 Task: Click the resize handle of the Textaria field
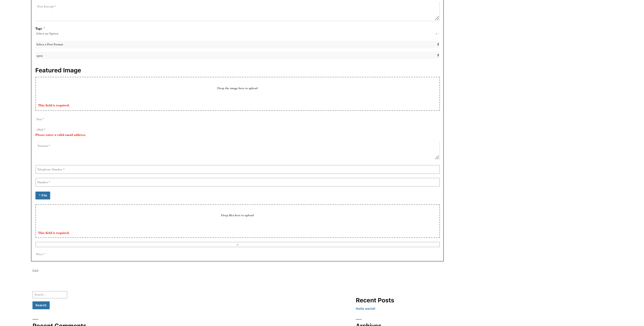pyautogui.click(x=437, y=158)
